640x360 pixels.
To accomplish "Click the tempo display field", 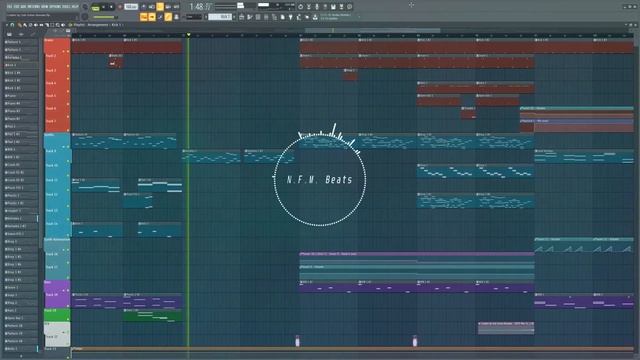I will point(131,7).
